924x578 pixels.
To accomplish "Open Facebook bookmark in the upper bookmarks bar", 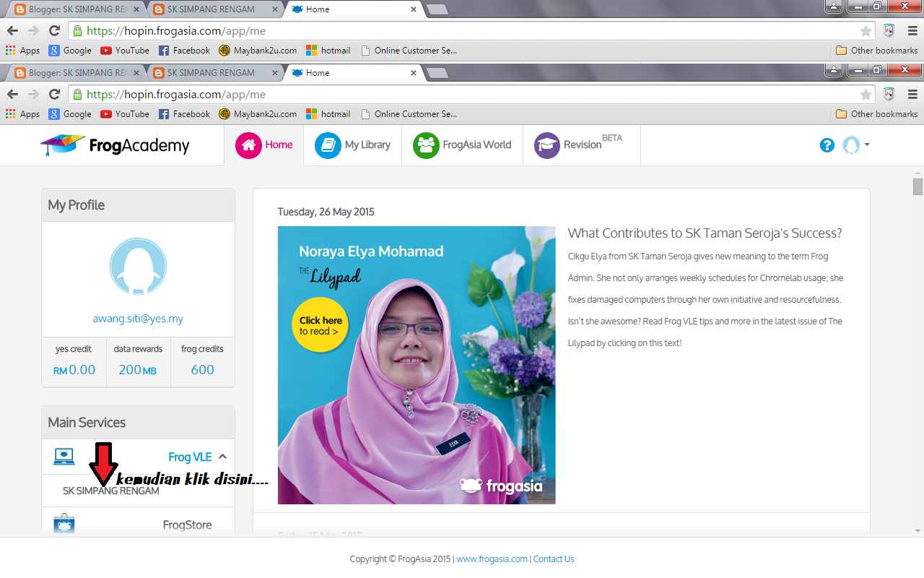I will [x=184, y=51].
